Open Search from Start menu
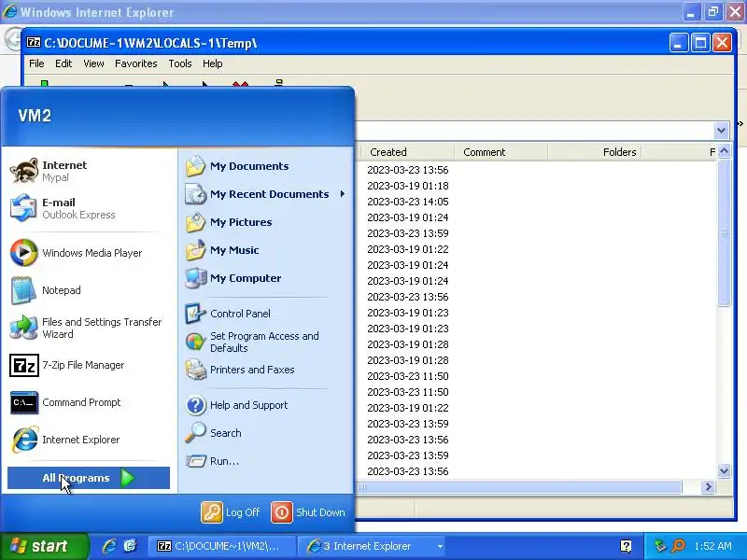The image size is (747, 560). pyautogui.click(x=266, y=433)
